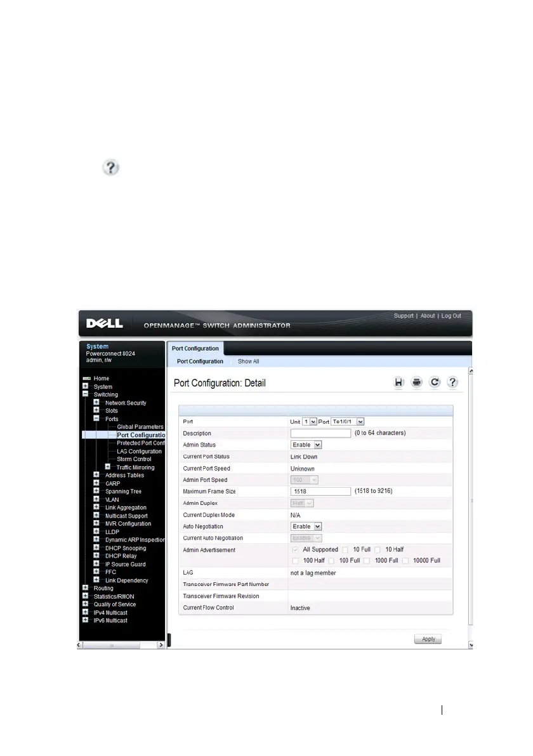Click the Maximum Frame Size field
The width and height of the screenshot is (533, 756).
320,492
